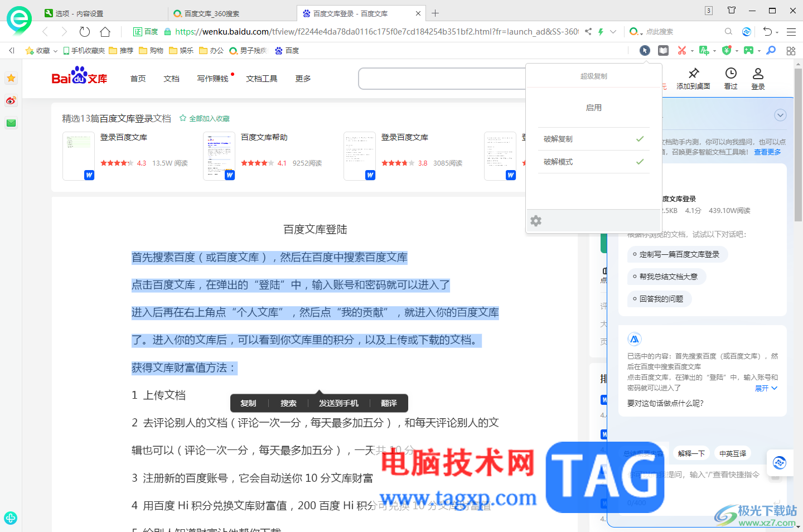Open the 购物 bookmark folder
Image resolution: width=803 pixels, height=532 pixels.
(151, 50)
